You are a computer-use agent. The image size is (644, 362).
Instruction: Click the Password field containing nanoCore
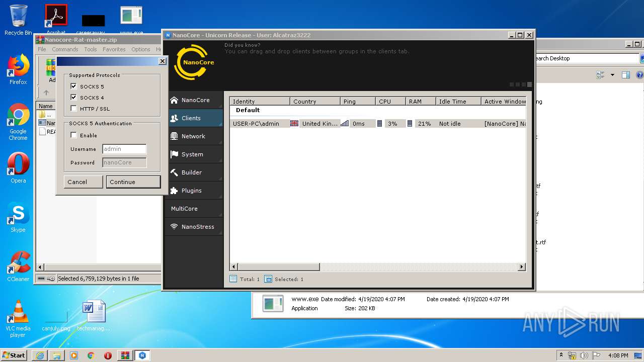coord(124,162)
